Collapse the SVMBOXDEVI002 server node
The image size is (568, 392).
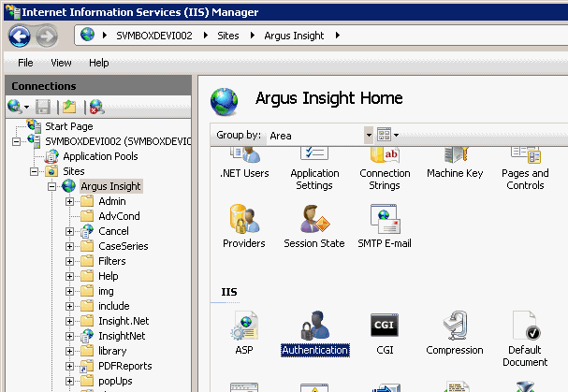click(16, 141)
